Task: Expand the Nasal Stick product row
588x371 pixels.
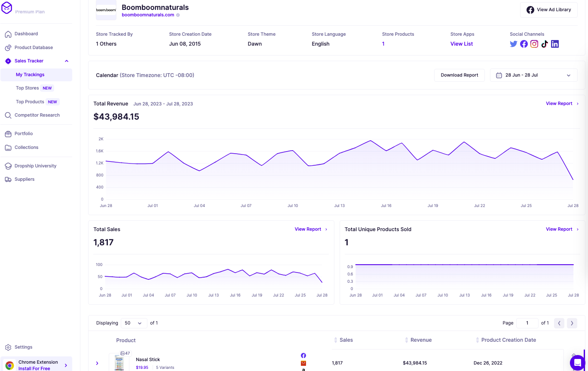Action: [x=97, y=363]
